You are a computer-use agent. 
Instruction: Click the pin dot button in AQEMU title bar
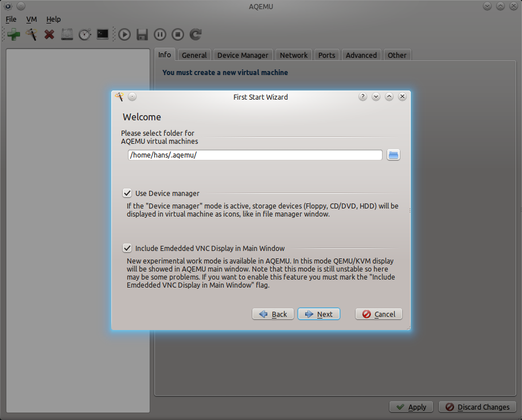coord(21,6)
